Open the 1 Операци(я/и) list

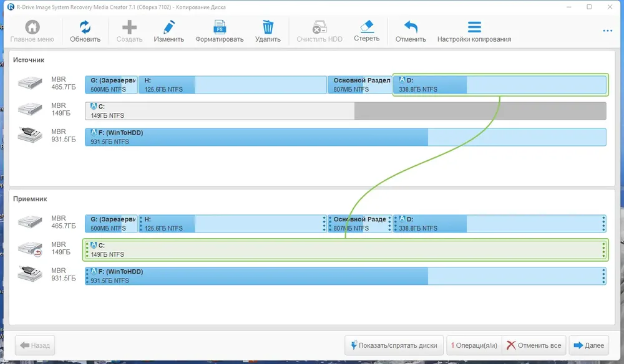tap(474, 345)
